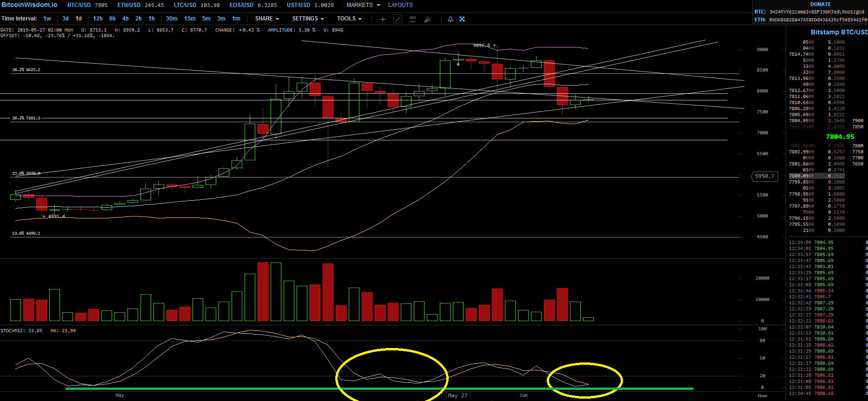Open the SETTINGS dropdown

[x=308, y=19]
